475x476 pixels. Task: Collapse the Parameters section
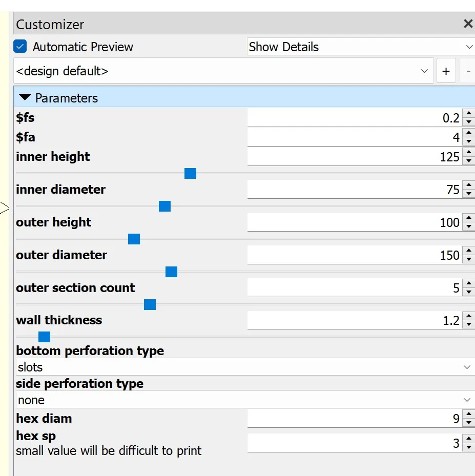click(x=25, y=98)
